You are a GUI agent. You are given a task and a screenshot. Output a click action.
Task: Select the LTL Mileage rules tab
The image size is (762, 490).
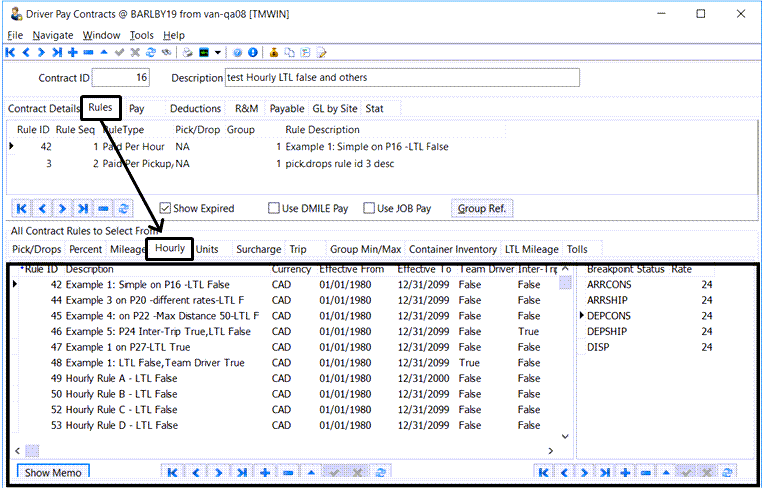(532, 249)
